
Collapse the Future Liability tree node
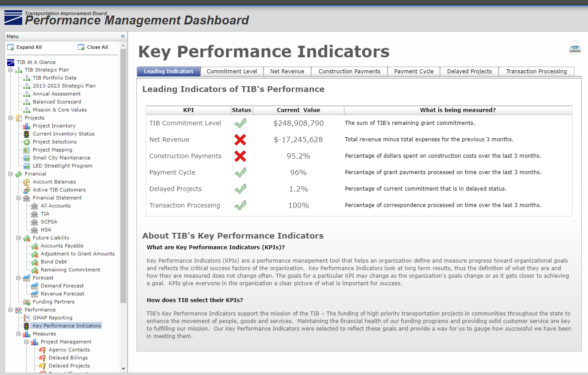pos(18,238)
